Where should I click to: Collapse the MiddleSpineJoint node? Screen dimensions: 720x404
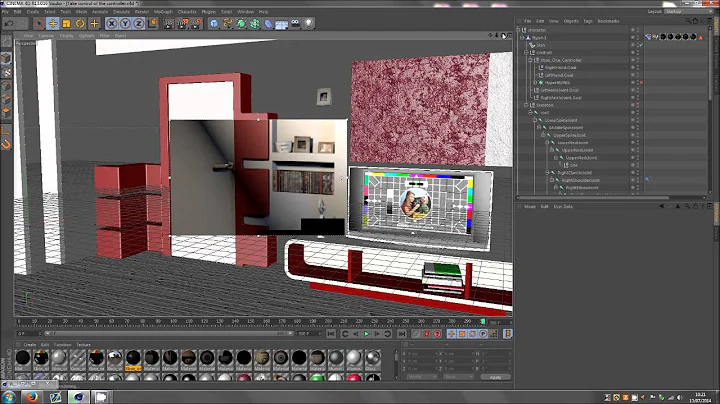pyautogui.click(x=539, y=128)
